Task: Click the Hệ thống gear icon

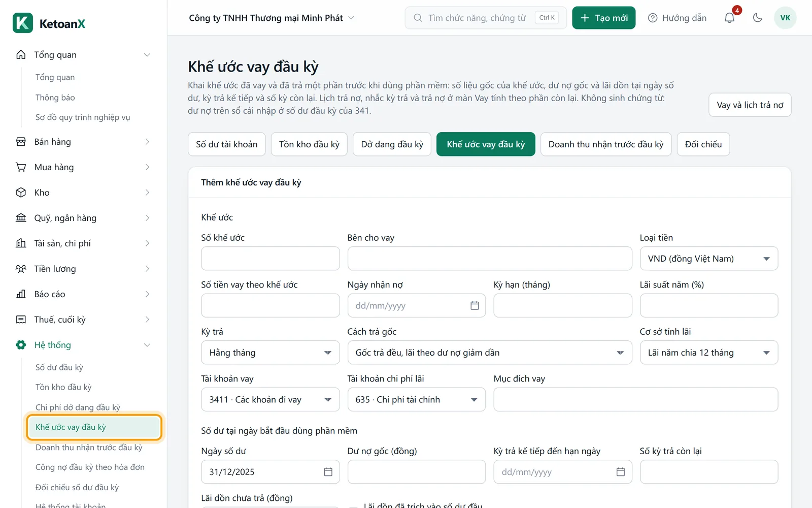Action: point(21,345)
